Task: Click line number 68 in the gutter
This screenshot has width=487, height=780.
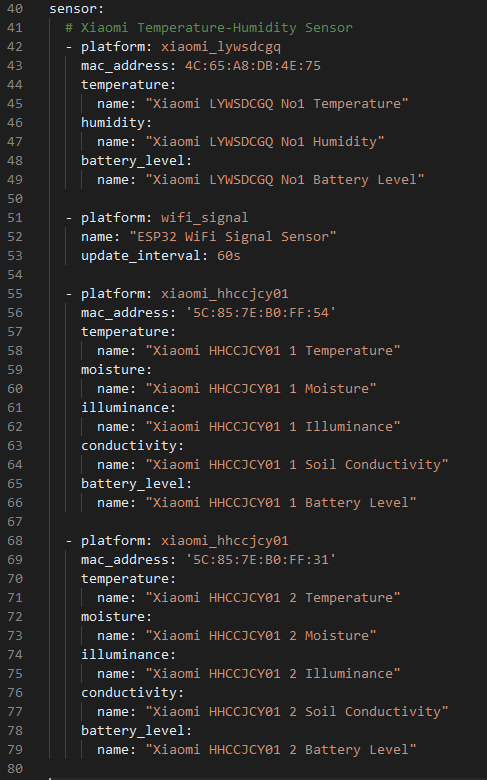Action: (x=15, y=541)
